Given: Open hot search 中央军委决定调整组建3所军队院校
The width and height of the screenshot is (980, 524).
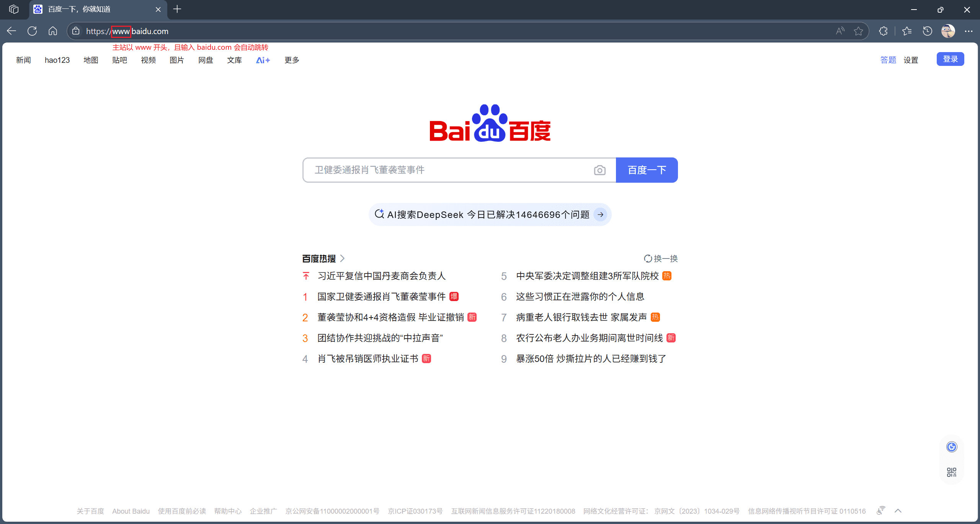Looking at the screenshot, I should click(x=587, y=276).
